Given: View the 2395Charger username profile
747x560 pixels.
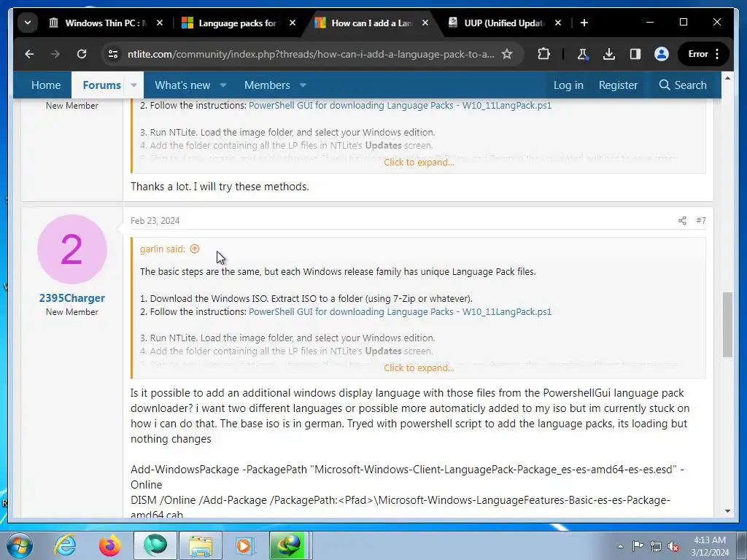Looking at the screenshot, I should (72, 298).
